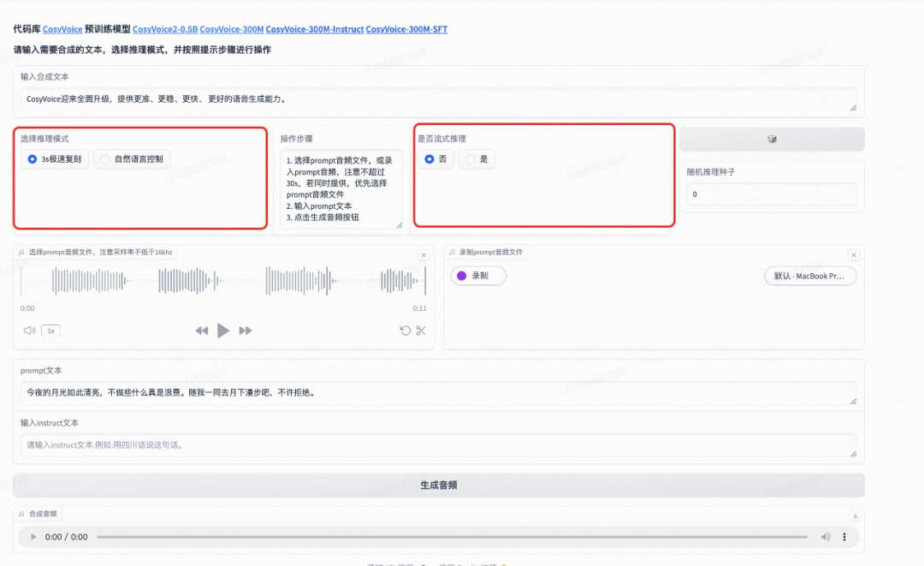
Task: Open the kebab menu on the synthesized audio player
Action: (x=844, y=537)
